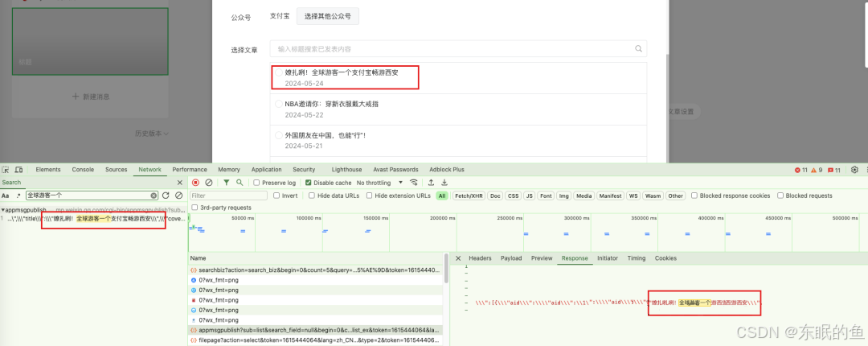Image resolution: width=868 pixels, height=346 pixels.
Task: Close the Search panel with its X
Action: pyautogui.click(x=179, y=183)
